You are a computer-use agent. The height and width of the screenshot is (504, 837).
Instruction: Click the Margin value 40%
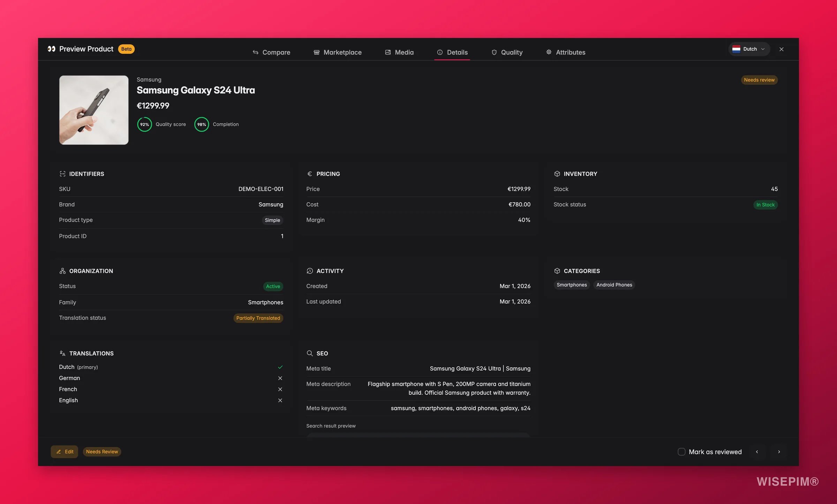524,220
